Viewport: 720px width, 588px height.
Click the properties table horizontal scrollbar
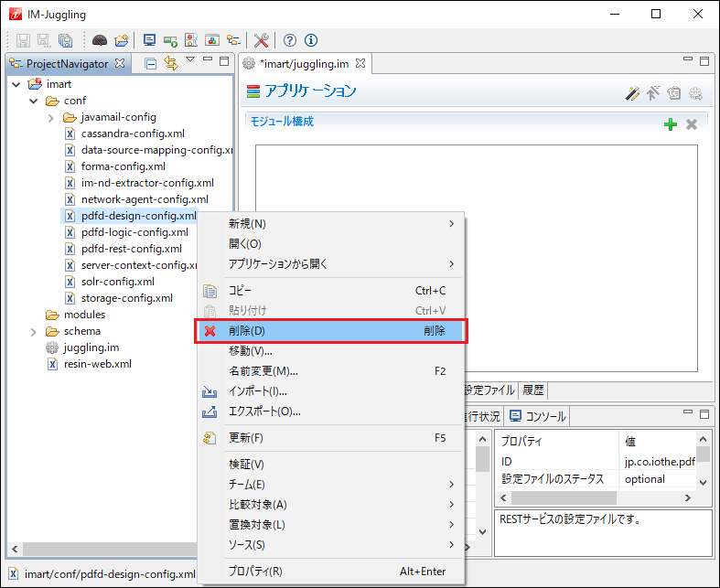click(564, 498)
